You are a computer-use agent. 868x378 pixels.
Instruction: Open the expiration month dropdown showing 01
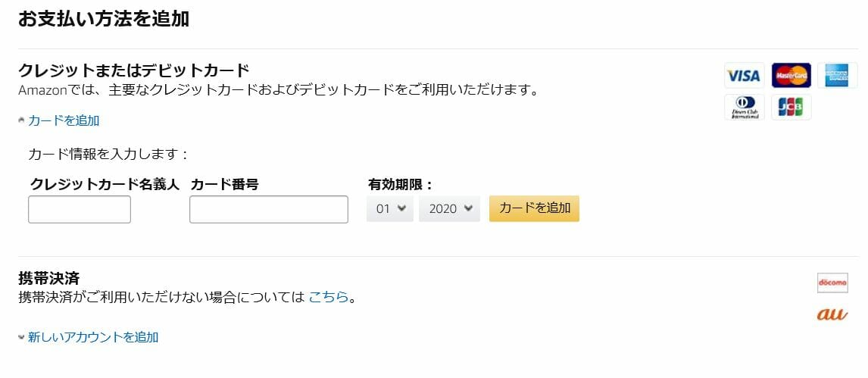(x=390, y=208)
